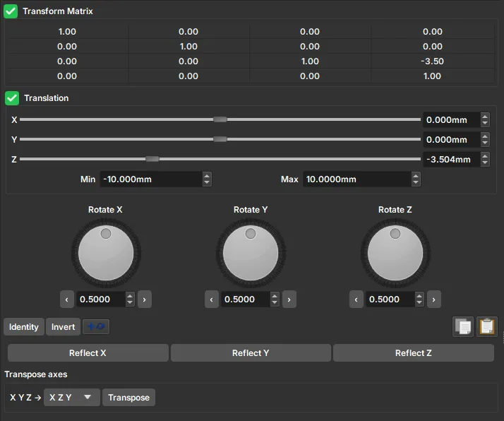Toggle the Translation section checkbox
The width and height of the screenshot is (504, 421).
click(11, 98)
